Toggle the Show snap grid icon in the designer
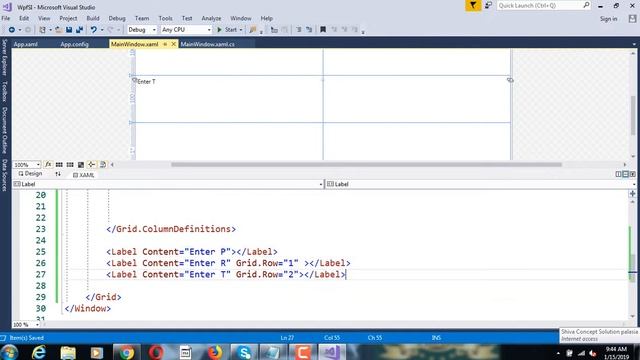640x360 pixels. (59, 164)
